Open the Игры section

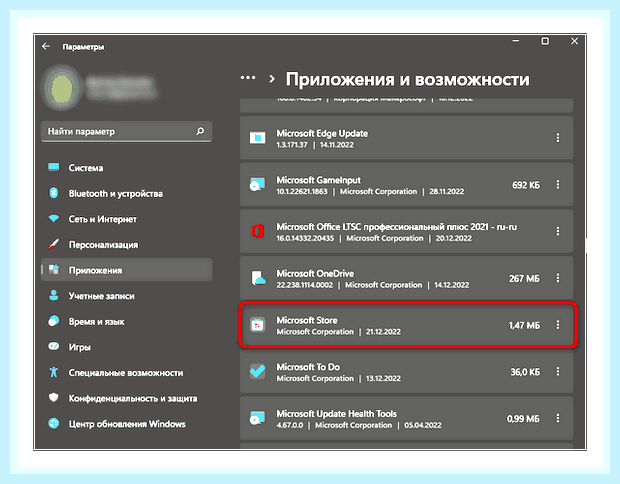pyautogui.click(x=127, y=347)
